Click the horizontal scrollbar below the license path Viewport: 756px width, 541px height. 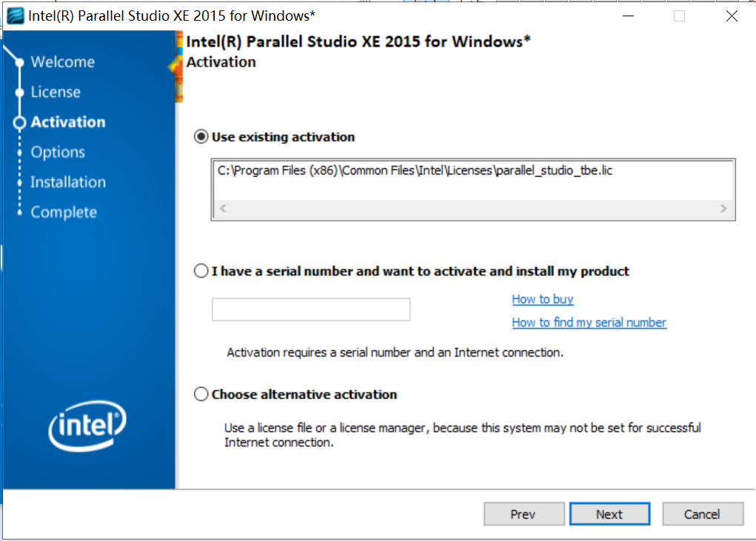[474, 208]
